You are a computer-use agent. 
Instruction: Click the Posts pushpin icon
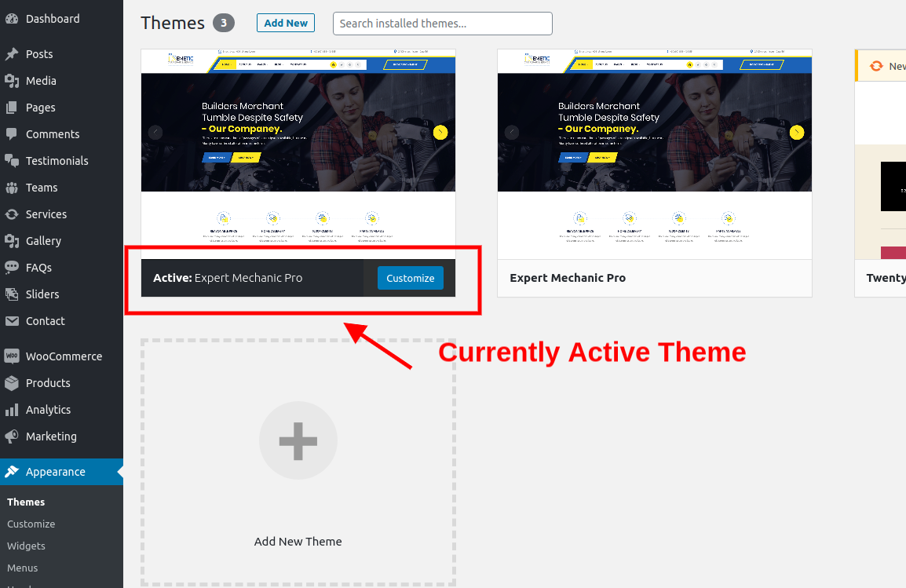coord(12,54)
